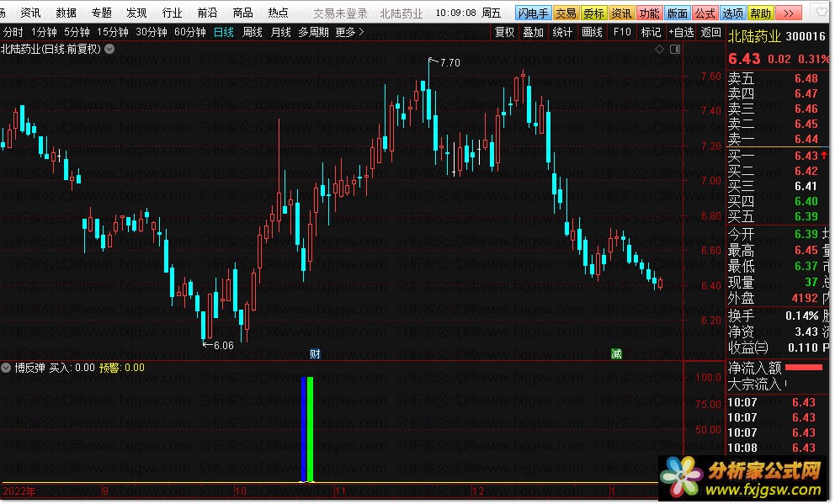Switch to 30分钟 period
The height and width of the screenshot is (504, 835).
pos(152,33)
